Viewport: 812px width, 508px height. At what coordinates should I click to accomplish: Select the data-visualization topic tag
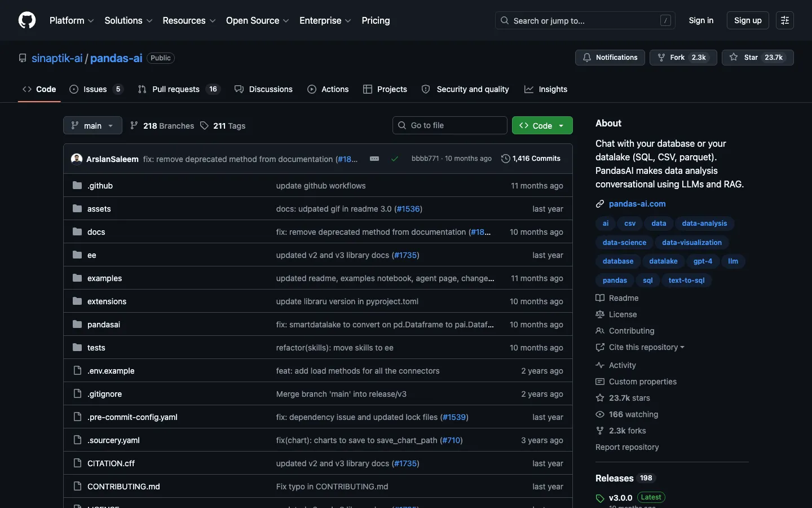692,243
